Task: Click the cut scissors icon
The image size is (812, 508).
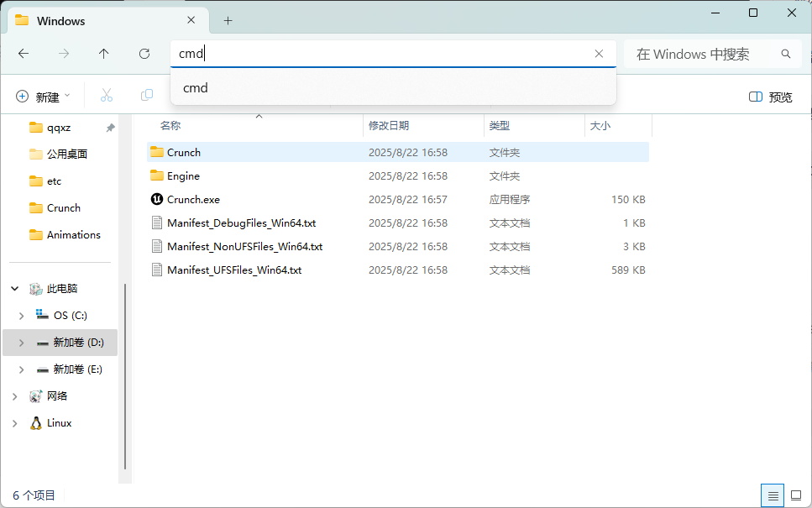Action: (107, 96)
